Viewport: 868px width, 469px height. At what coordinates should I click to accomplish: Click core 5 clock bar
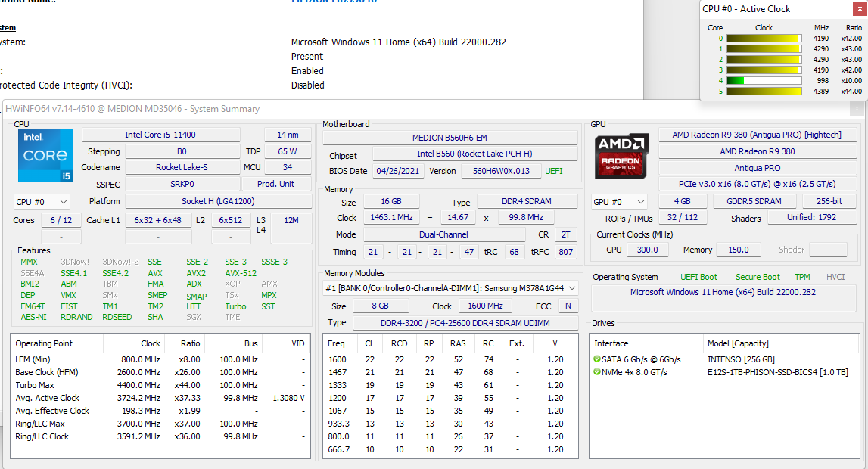pyautogui.click(x=764, y=91)
